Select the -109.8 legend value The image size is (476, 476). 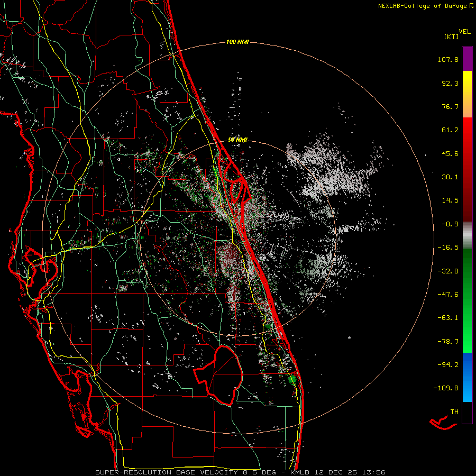(x=446, y=388)
